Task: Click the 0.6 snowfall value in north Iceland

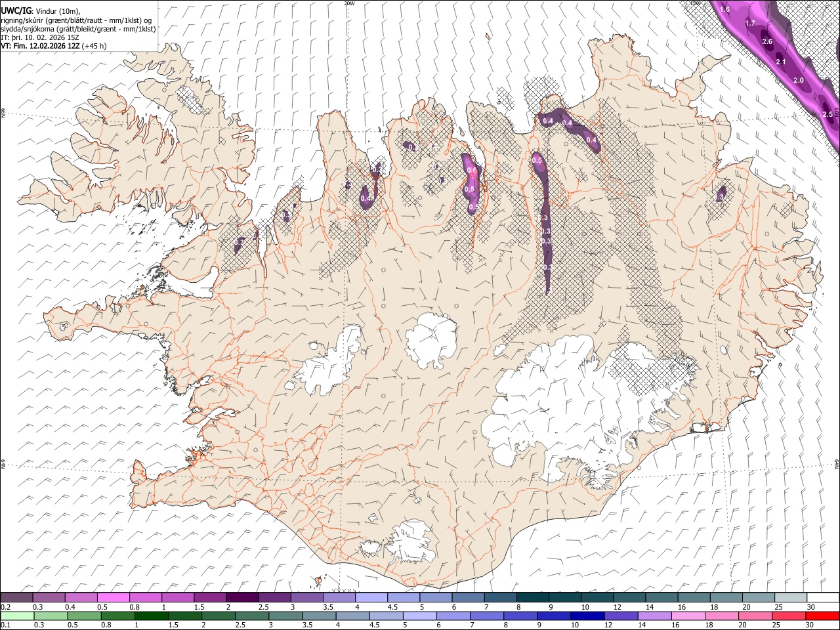Action: pyautogui.click(x=471, y=170)
